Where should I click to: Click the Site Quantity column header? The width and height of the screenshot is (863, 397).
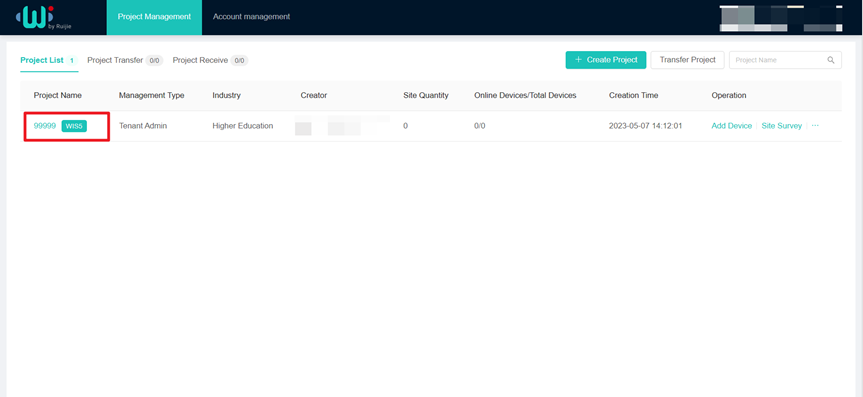pyautogui.click(x=426, y=95)
